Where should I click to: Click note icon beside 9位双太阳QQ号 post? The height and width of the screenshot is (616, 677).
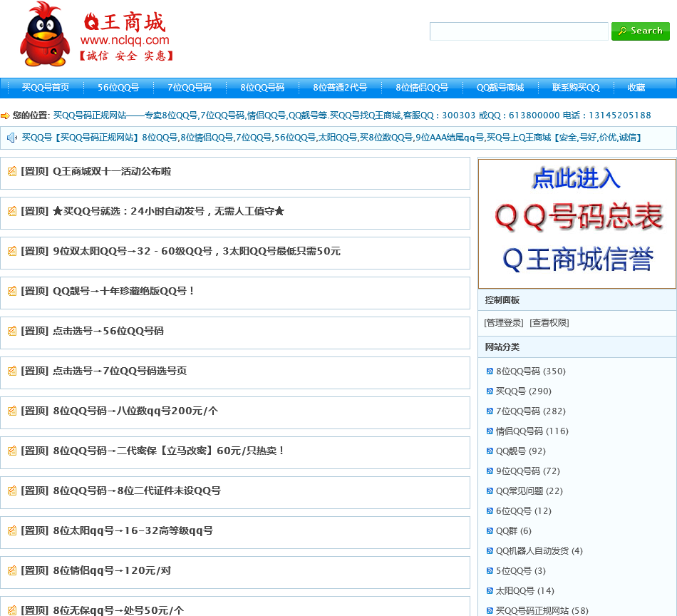click(12, 251)
